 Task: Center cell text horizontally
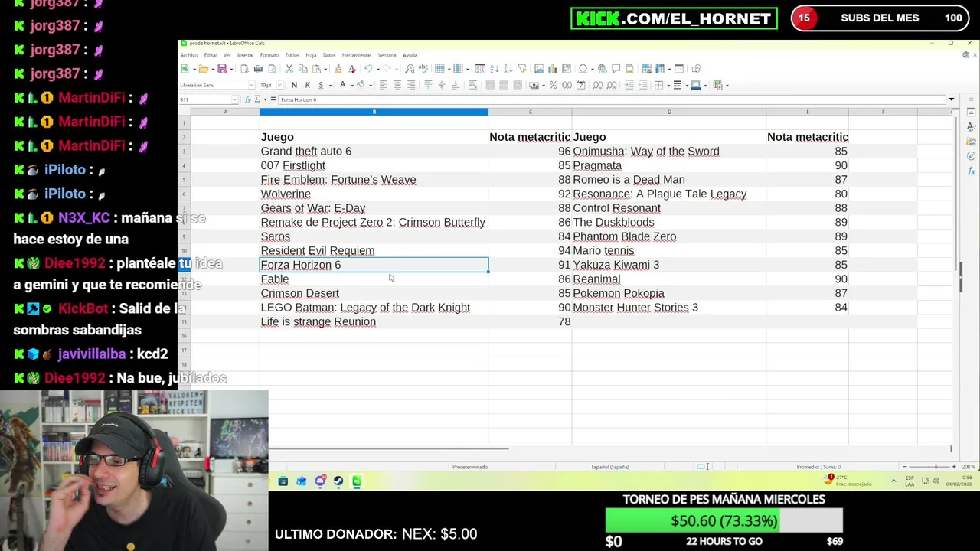click(x=397, y=85)
